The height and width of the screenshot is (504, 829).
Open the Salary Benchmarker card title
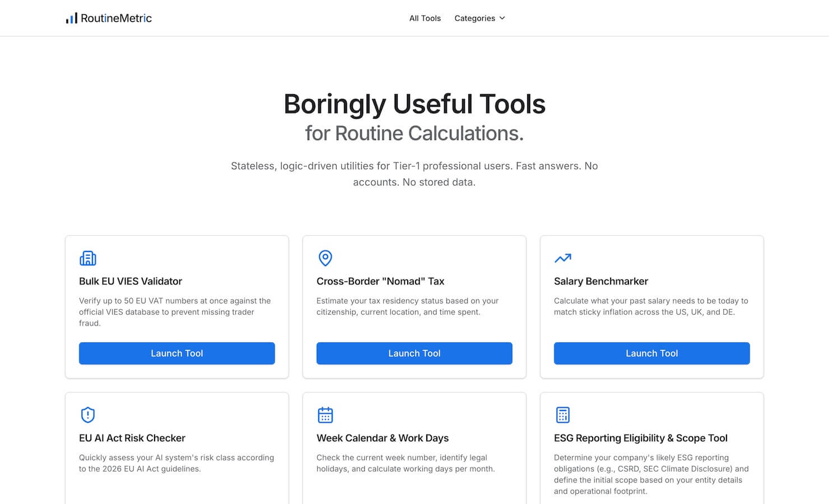(601, 281)
